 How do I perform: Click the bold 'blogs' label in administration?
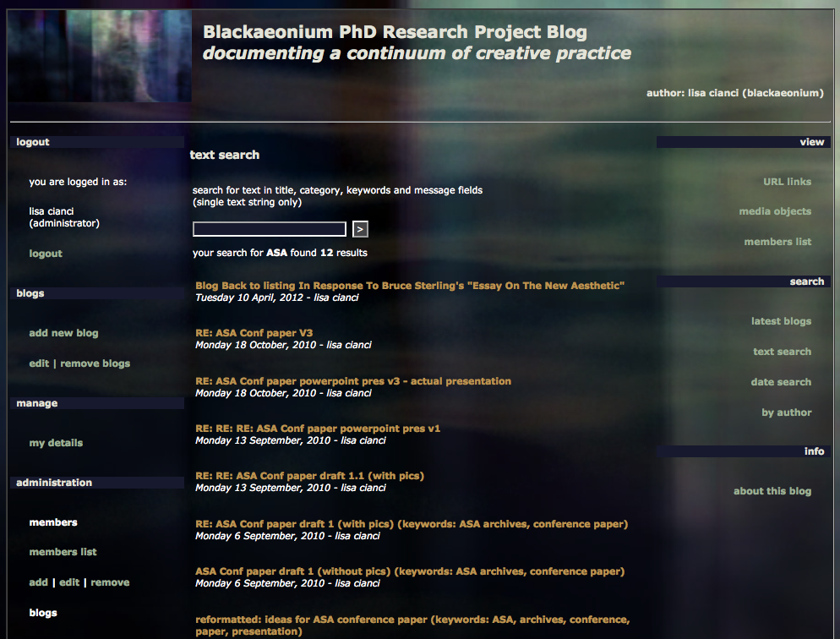pyautogui.click(x=43, y=613)
